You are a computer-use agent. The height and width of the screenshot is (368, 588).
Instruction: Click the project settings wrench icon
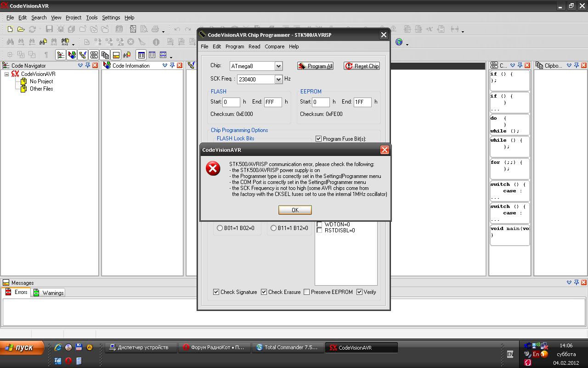point(133,29)
